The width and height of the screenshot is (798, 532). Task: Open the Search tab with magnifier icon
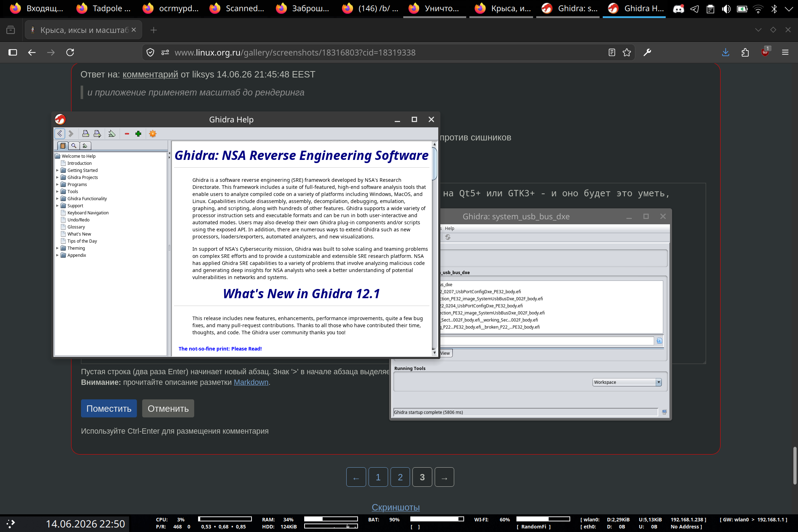pyautogui.click(x=74, y=146)
